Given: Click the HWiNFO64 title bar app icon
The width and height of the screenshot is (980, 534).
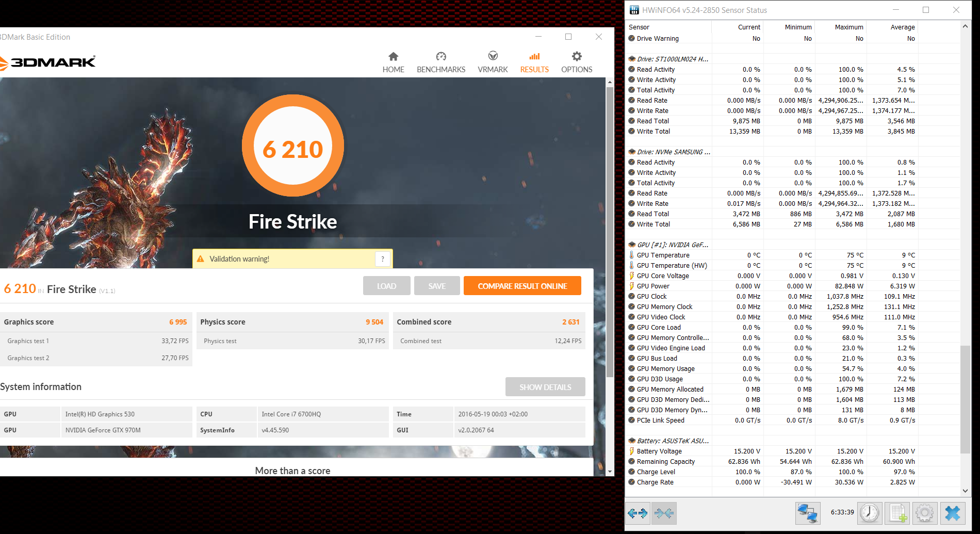Looking at the screenshot, I should click(634, 10).
